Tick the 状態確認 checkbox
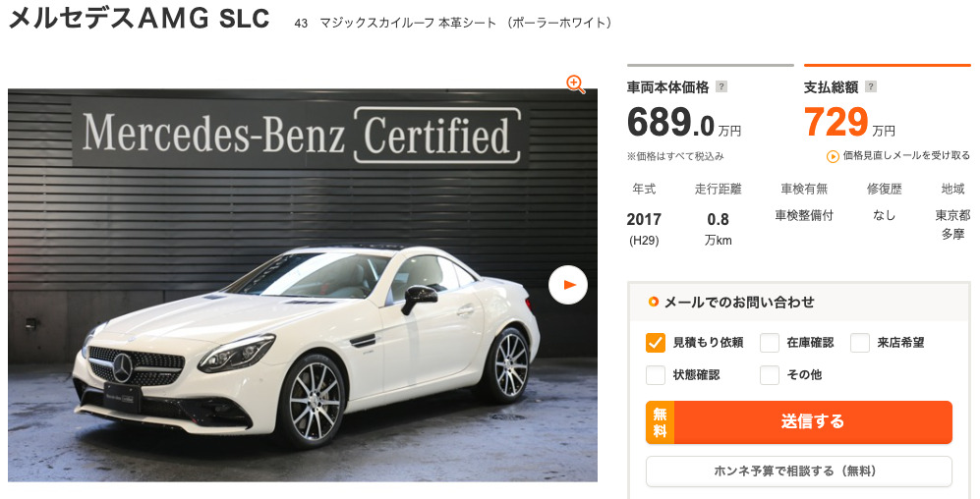This screenshot has width=980, height=499. (656, 374)
